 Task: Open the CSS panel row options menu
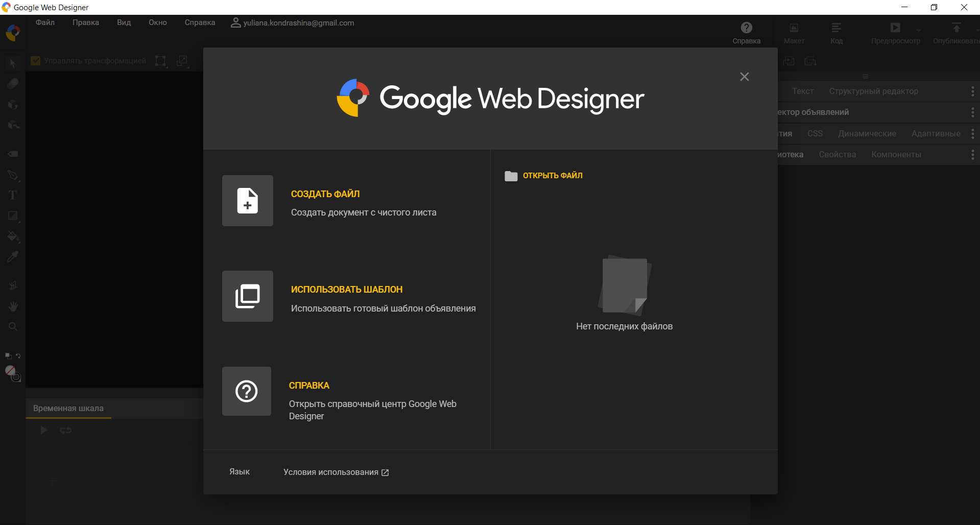click(972, 134)
